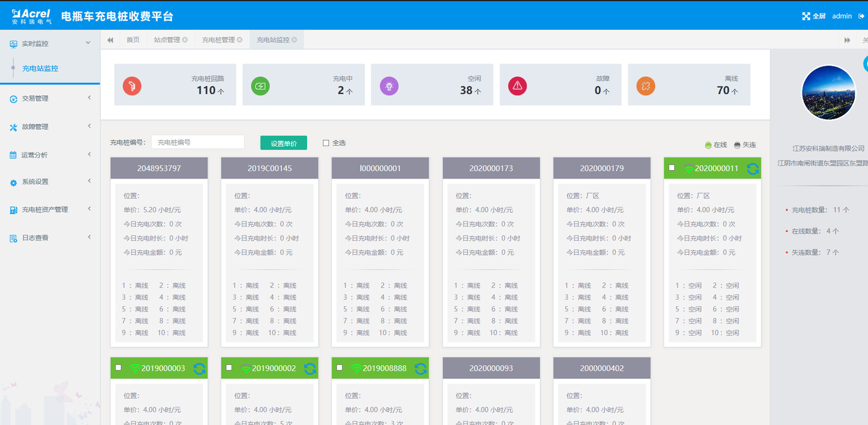Click the green 充电中 battery icon
The image size is (868, 425).
260,86
